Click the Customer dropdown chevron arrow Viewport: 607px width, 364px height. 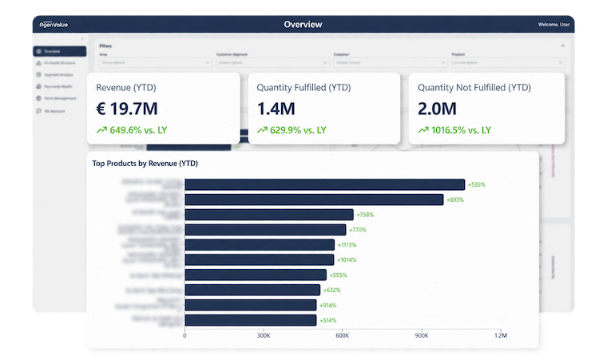pos(442,63)
